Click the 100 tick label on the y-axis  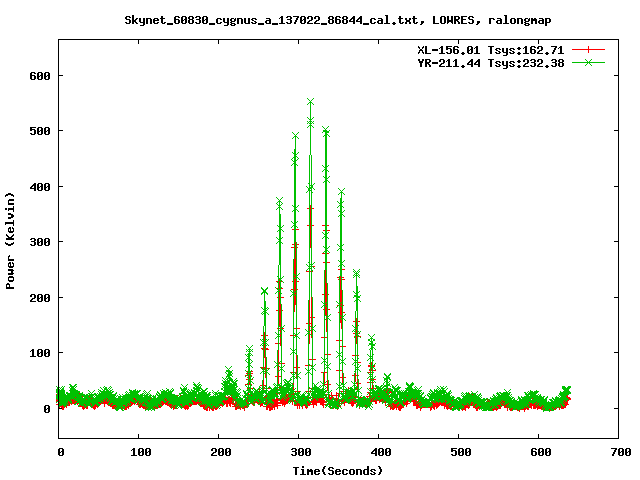tap(40, 353)
